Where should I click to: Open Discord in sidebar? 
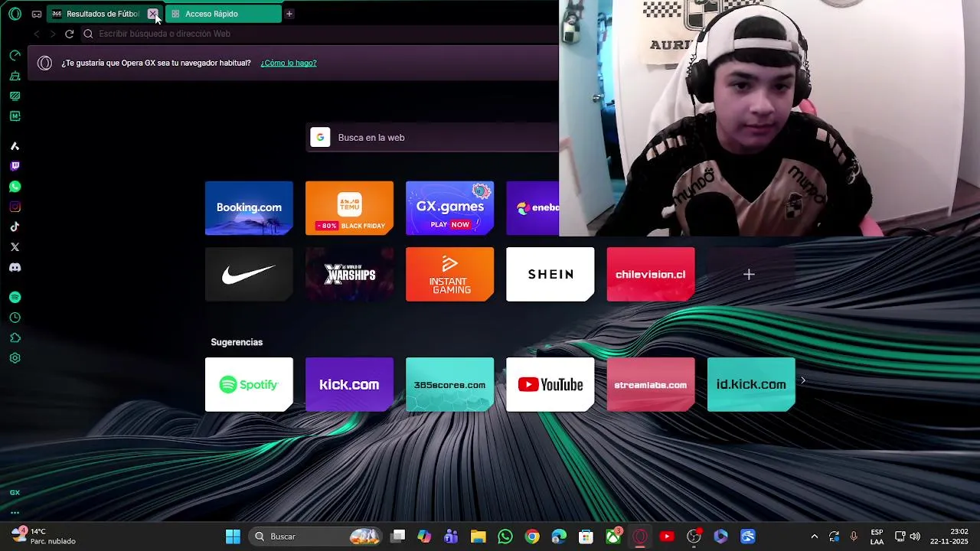click(x=15, y=267)
